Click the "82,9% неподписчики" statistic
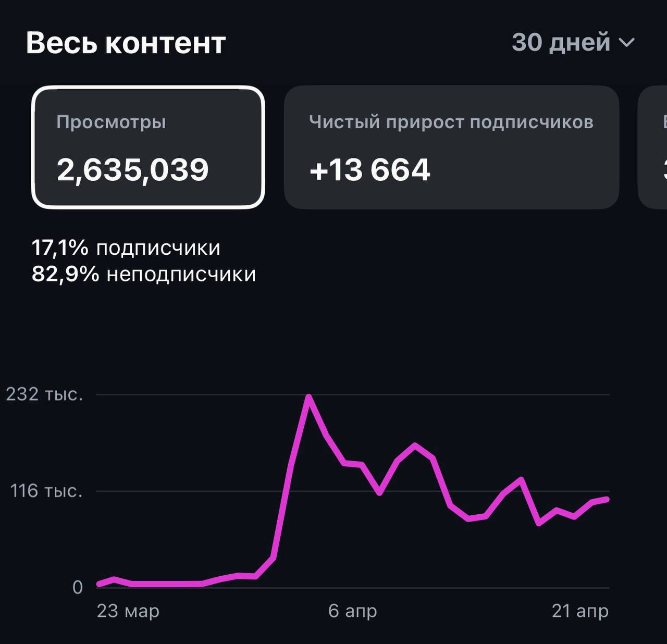The height and width of the screenshot is (644, 667). (143, 274)
